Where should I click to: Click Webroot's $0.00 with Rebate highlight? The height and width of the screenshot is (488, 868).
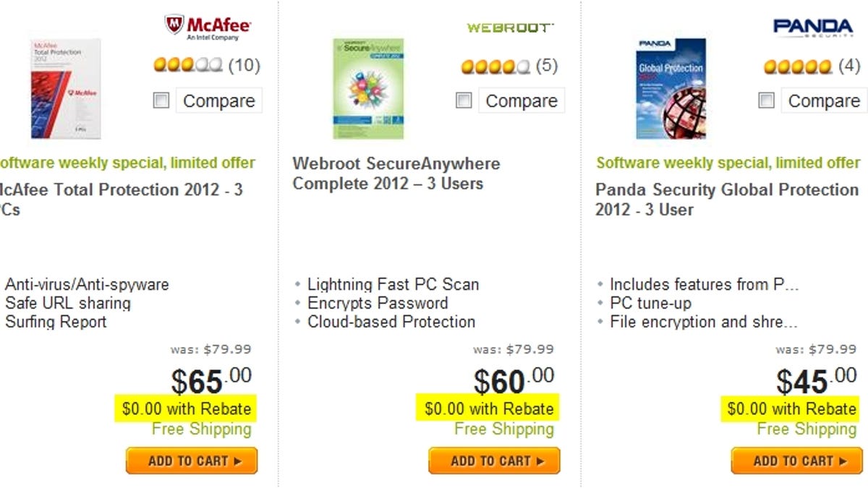coord(489,409)
